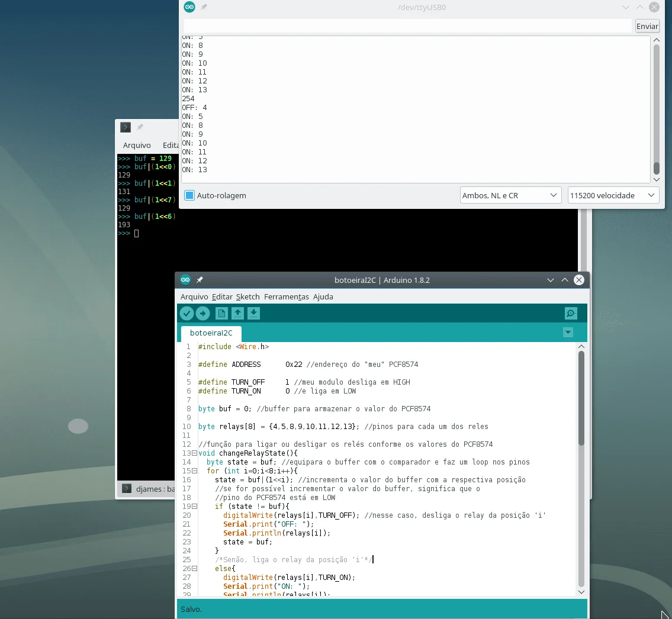This screenshot has height=619, width=672.
Task: Click the pin icon in botoeiraI2C title bar
Action: tap(200, 280)
